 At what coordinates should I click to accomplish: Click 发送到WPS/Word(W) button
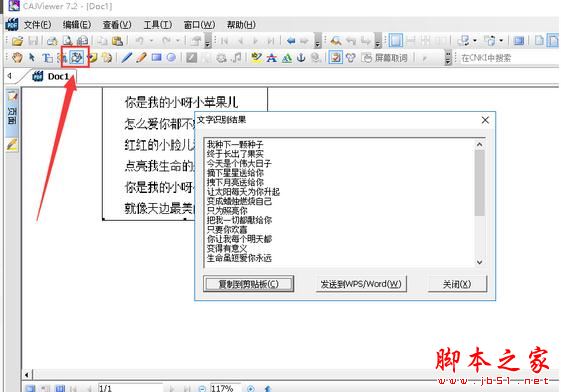[x=361, y=284]
